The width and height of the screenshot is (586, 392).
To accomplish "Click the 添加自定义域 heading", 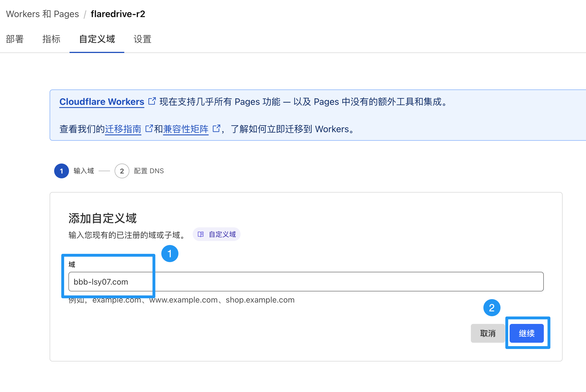I will pyautogui.click(x=103, y=219).
